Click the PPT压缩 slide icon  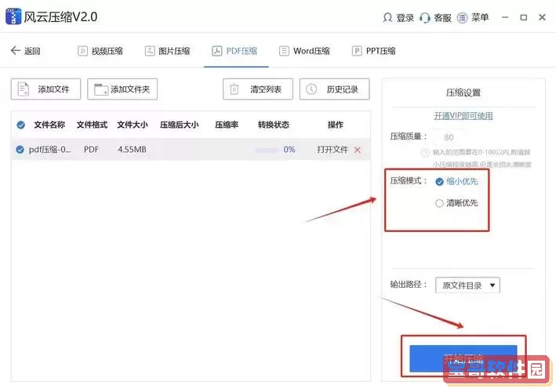[x=356, y=51]
